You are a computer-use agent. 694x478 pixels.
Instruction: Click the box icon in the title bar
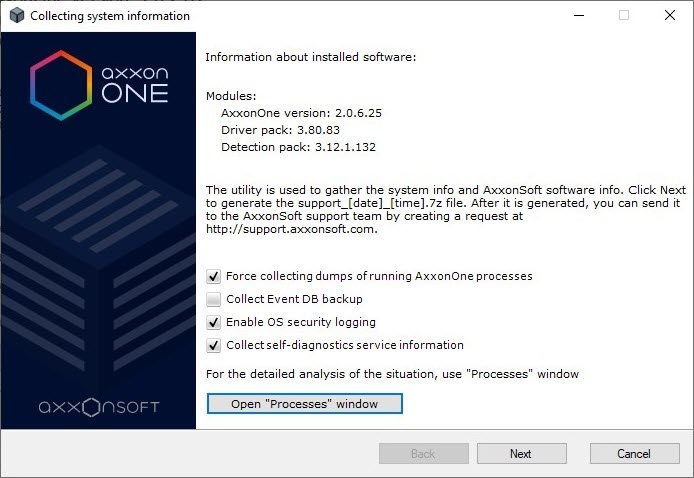15,16
